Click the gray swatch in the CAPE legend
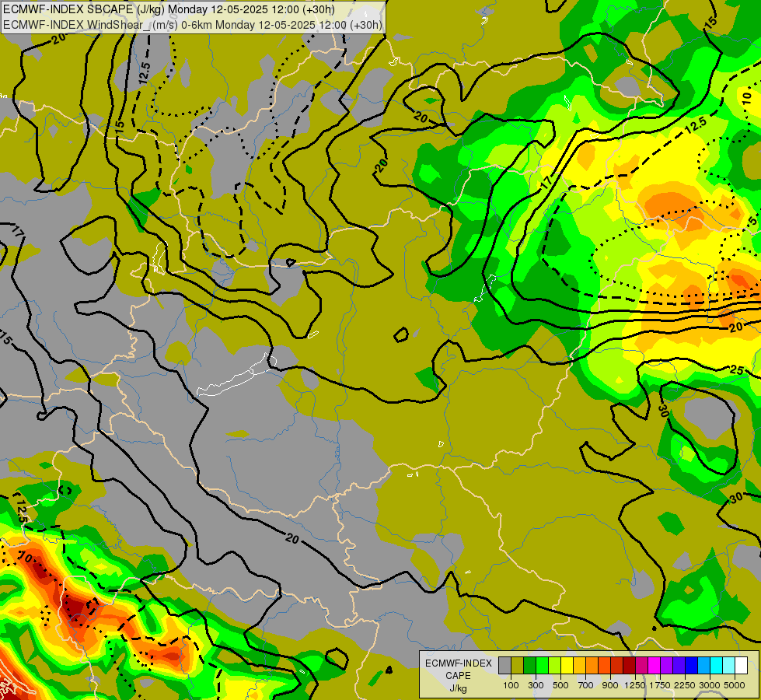The image size is (761, 700). point(504,665)
